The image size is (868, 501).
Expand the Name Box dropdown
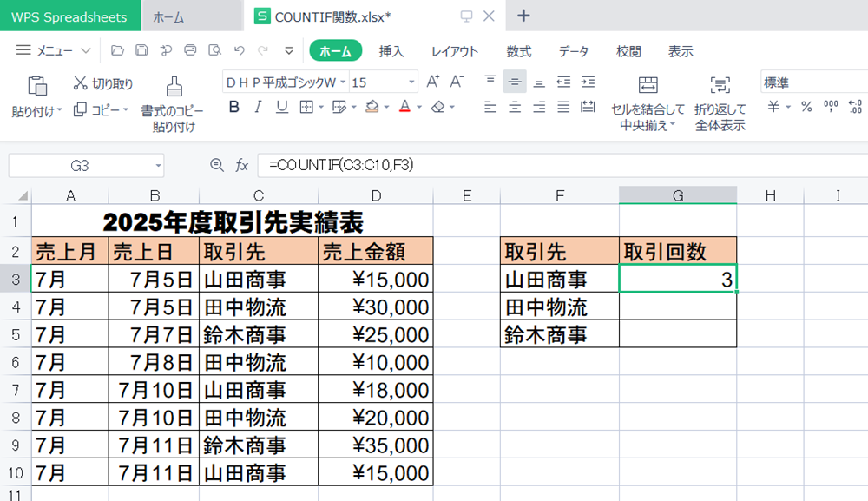(x=158, y=166)
